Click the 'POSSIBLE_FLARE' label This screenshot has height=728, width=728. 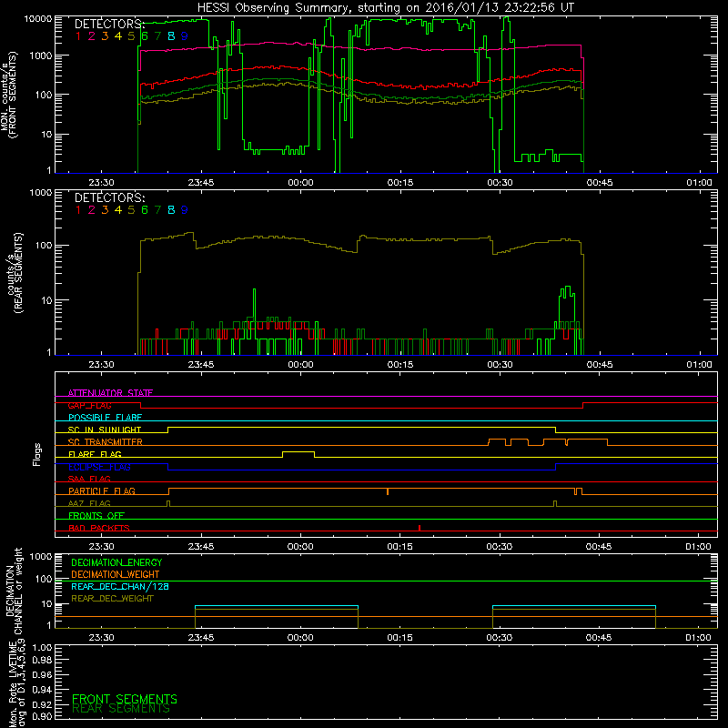coord(105,418)
